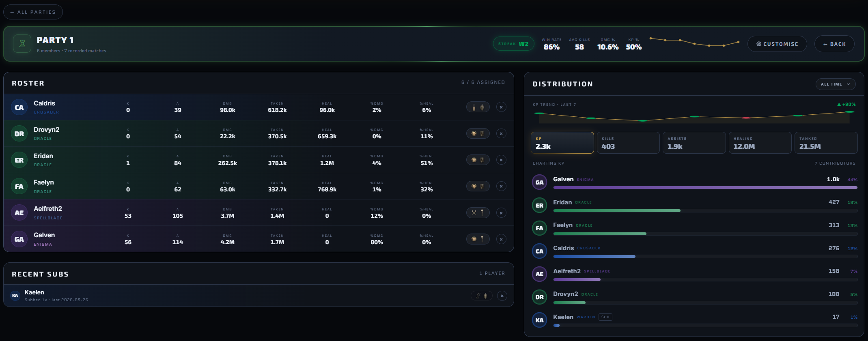This screenshot has width=868, height=341.
Task: Click Caldris's KP contribution bar
Action: (705, 257)
